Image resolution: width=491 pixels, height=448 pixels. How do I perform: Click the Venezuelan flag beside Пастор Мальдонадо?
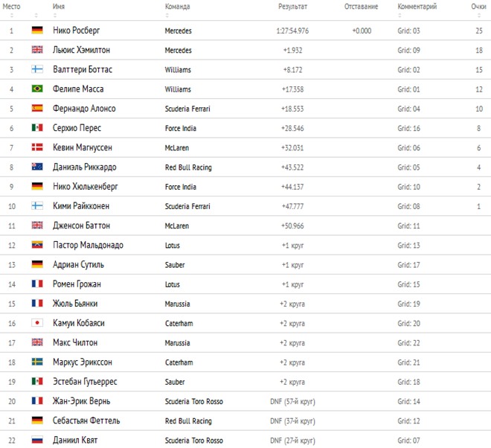(x=37, y=245)
